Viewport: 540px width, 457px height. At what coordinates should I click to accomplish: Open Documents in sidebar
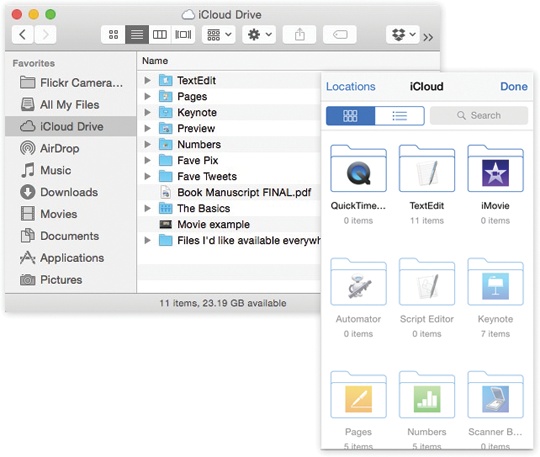tap(71, 236)
